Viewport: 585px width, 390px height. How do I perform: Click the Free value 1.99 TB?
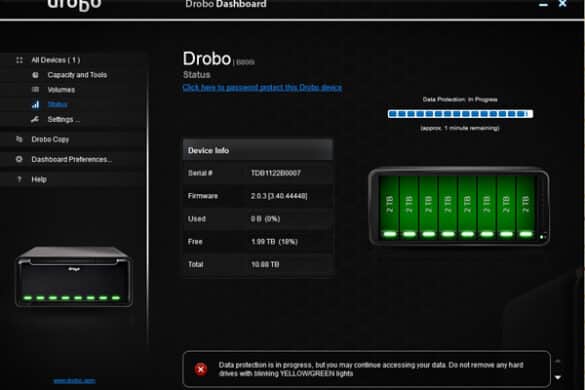(x=274, y=242)
